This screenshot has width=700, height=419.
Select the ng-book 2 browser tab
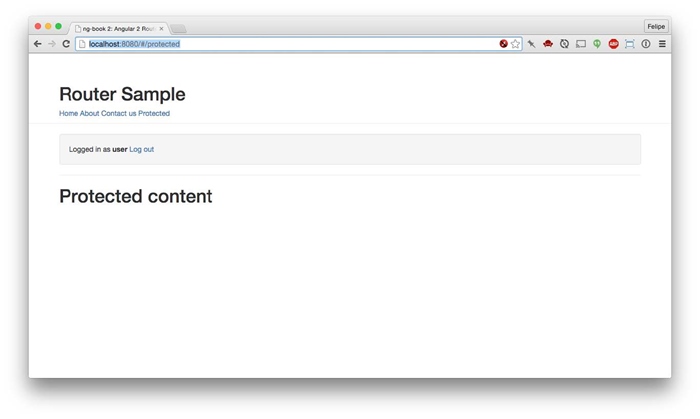(x=118, y=28)
